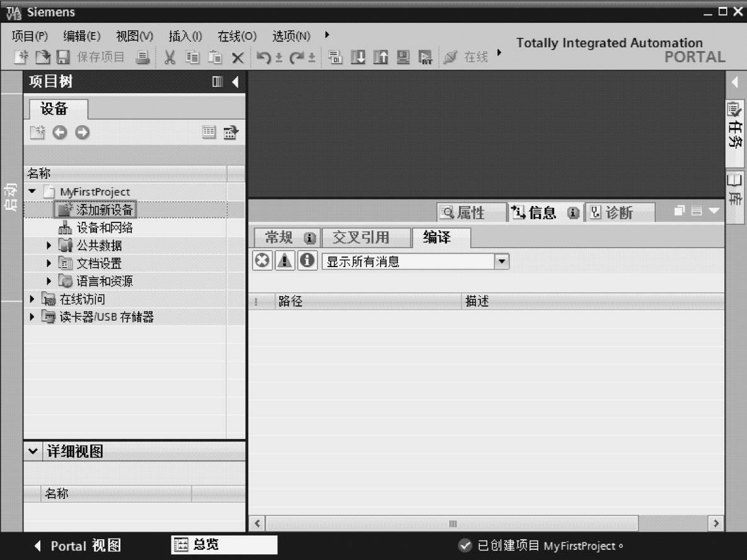Screen dimensions: 747x560
Task: Toggle the warnings filter button
Action: [x=285, y=261]
